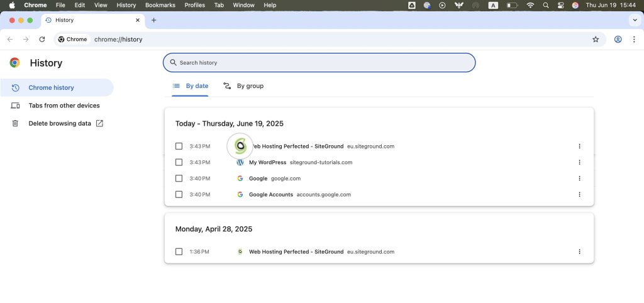Open the File menu
The width and height of the screenshot is (644, 303).
[60, 5]
